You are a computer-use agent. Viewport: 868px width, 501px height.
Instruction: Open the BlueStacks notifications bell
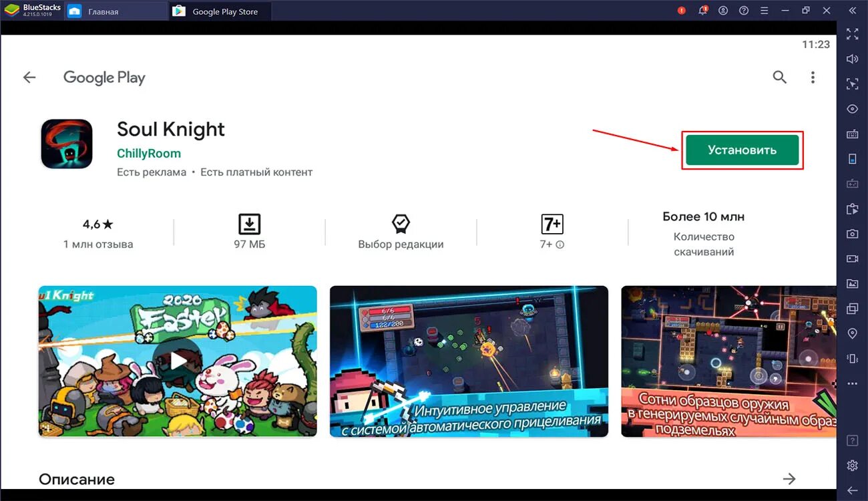click(702, 11)
